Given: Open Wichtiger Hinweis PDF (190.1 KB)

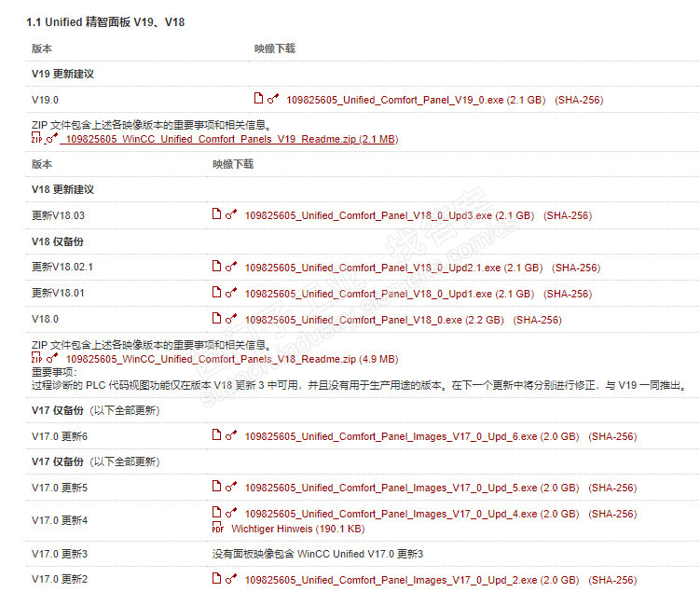Looking at the screenshot, I should pyautogui.click(x=297, y=529).
